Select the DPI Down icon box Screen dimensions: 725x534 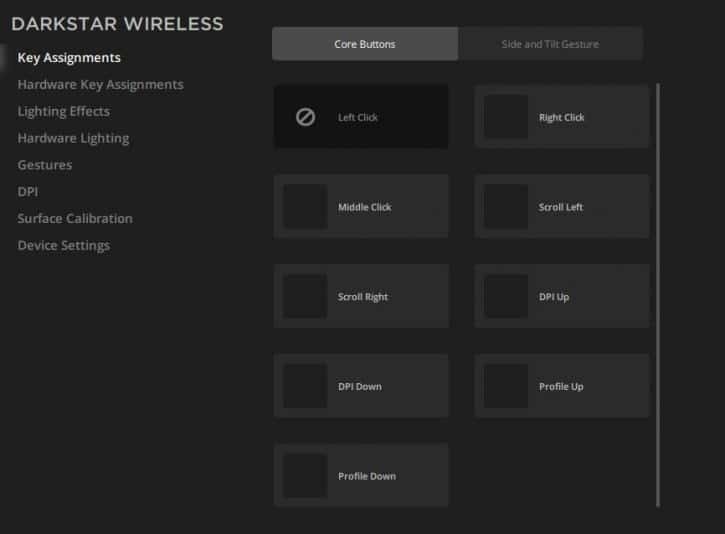click(x=305, y=386)
